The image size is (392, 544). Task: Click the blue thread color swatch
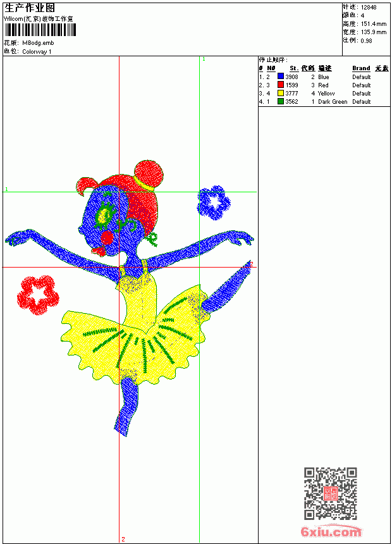point(281,77)
